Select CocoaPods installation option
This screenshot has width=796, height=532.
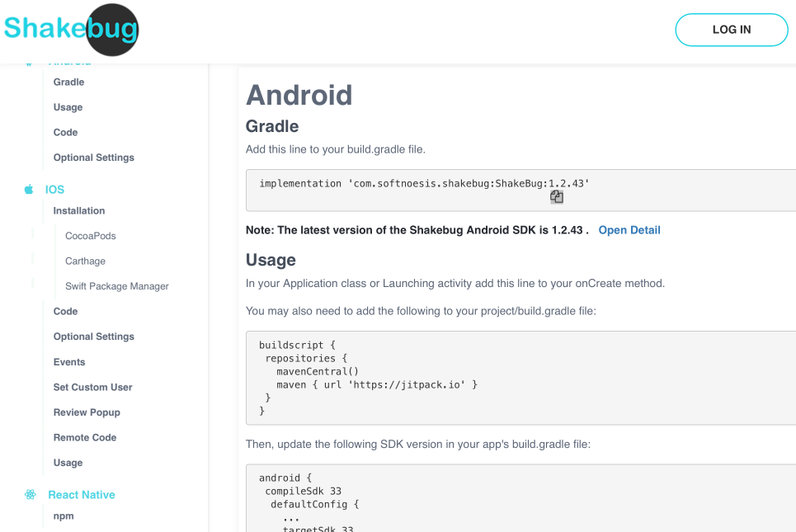coord(91,236)
